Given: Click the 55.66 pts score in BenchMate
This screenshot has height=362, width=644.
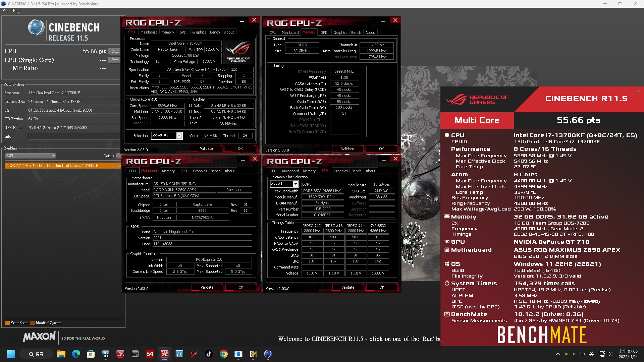Looking at the screenshot, I should pos(579,120).
